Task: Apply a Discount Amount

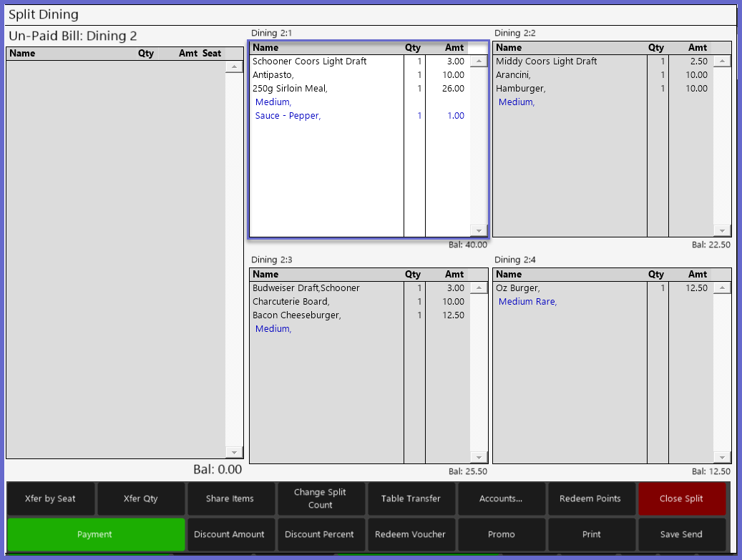Action: [x=230, y=534]
